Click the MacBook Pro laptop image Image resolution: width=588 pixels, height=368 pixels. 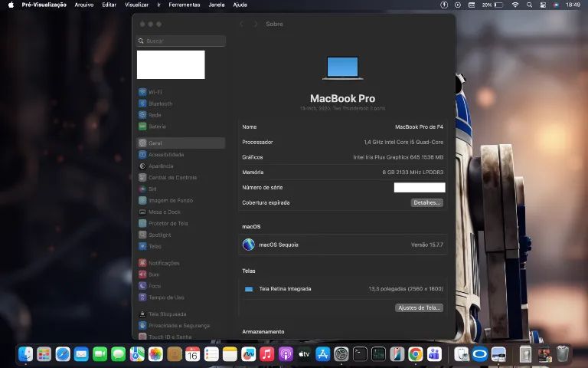(343, 68)
